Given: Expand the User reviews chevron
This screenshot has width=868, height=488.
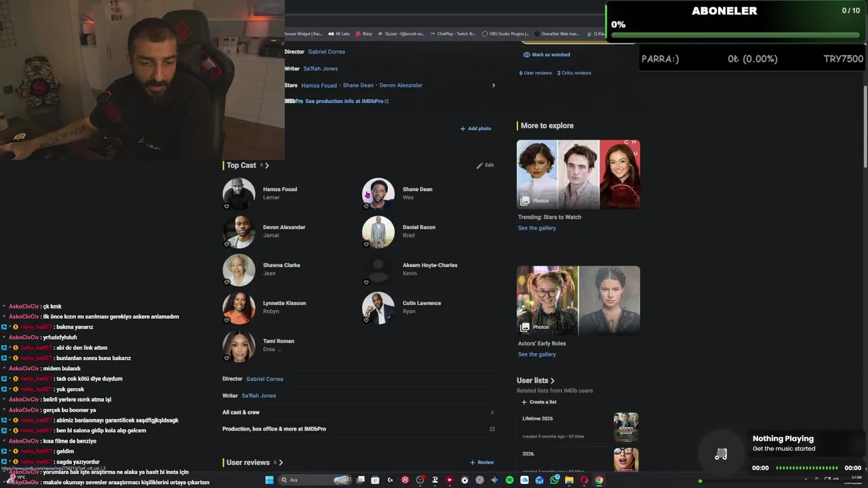Looking at the screenshot, I should 281,462.
